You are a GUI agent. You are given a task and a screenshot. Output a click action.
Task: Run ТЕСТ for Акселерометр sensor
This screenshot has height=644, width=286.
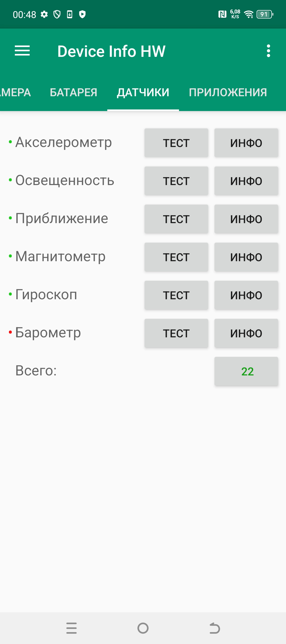point(176,143)
